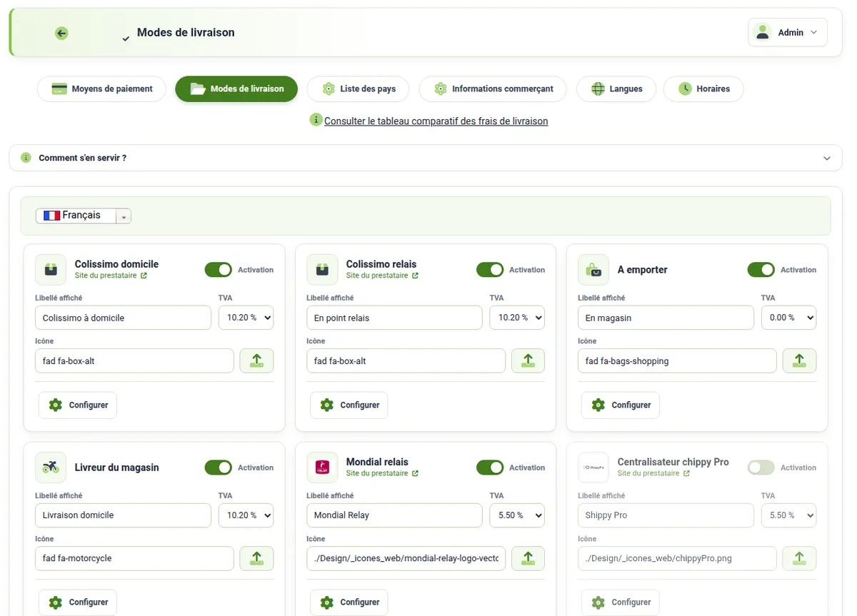Expand the Comment s'en servir section

(426, 158)
